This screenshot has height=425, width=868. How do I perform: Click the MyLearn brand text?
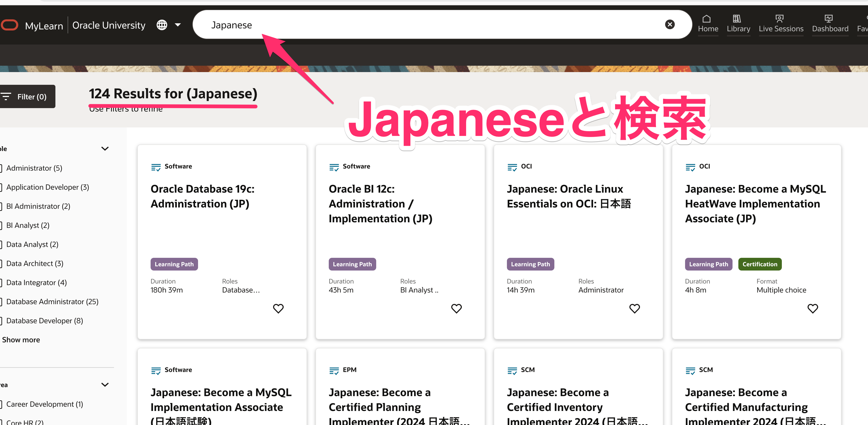point(44,26)
